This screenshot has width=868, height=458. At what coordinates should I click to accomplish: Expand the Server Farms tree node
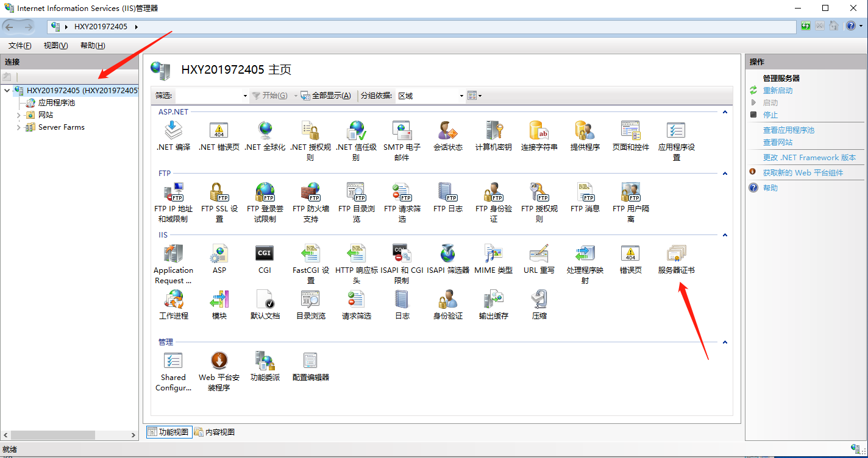[x=19, y=127]
